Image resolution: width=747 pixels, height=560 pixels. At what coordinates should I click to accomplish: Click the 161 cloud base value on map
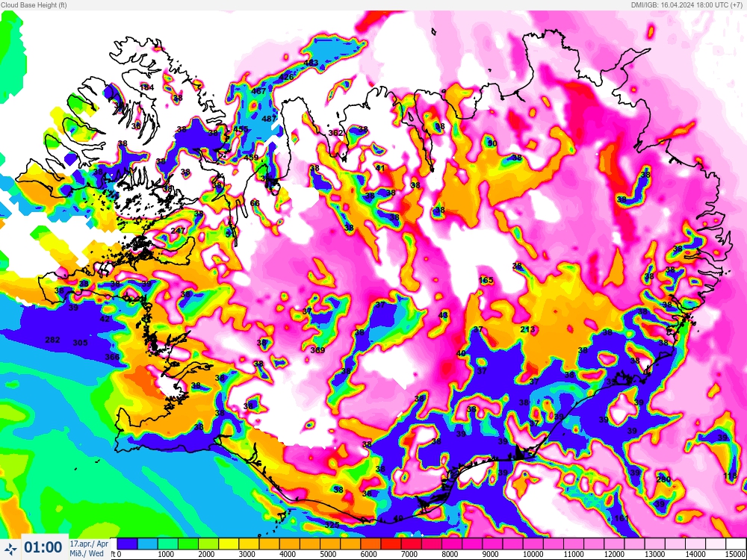tap(622, 518)
